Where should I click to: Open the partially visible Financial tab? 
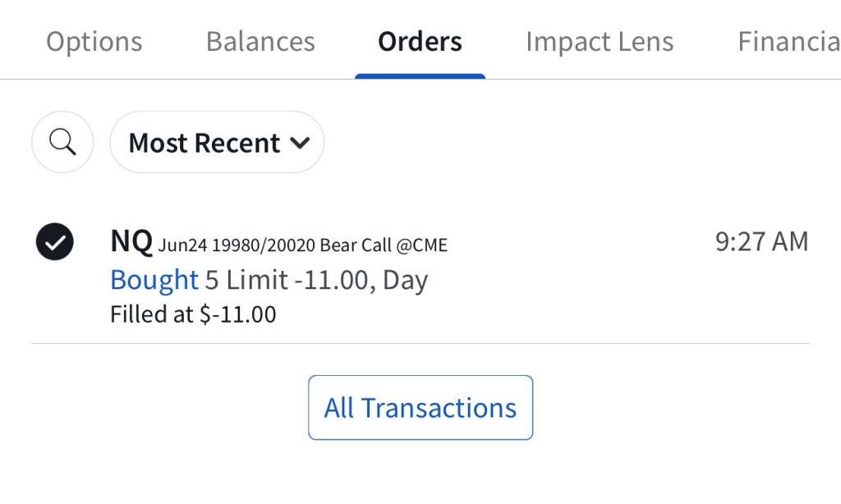click(x=788, y=42)
